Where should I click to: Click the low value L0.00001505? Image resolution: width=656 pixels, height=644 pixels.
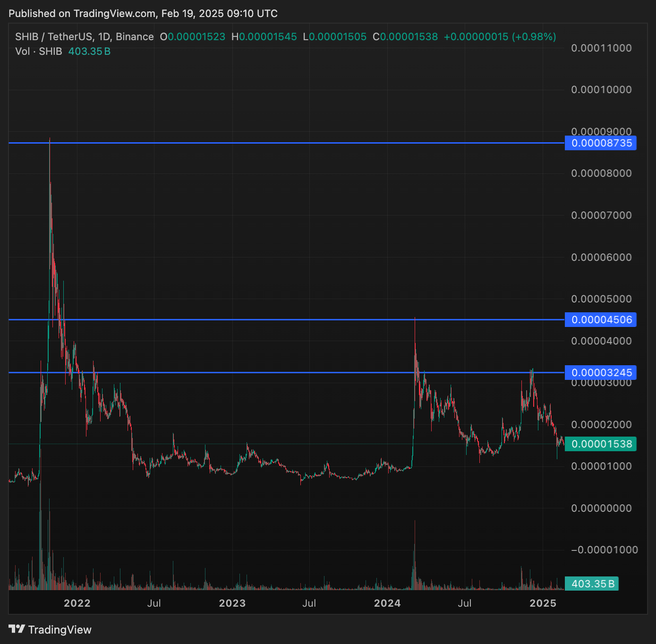click(x=334, y=36)
